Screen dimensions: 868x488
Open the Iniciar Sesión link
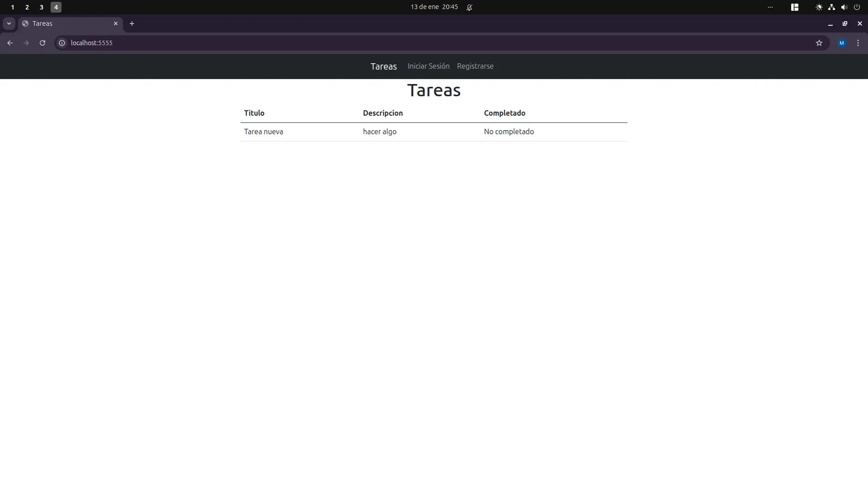[x=428, y=66]
